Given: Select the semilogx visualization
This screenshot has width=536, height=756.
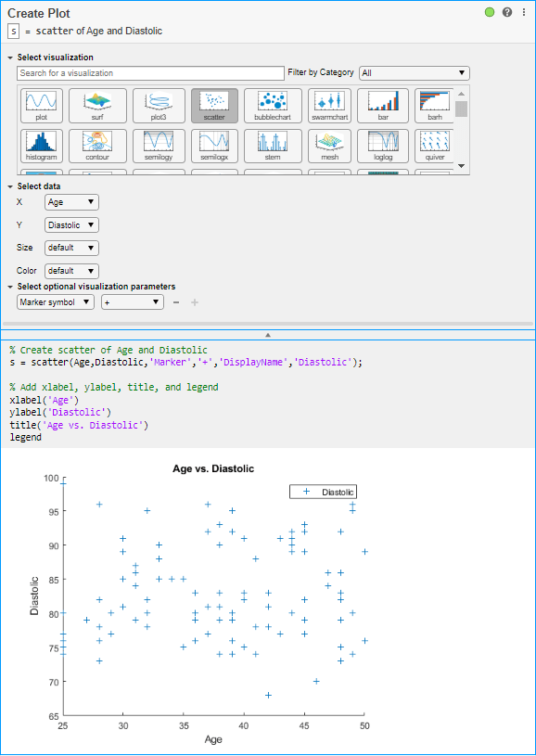Looking at the screenshot, I should point(214,146).
